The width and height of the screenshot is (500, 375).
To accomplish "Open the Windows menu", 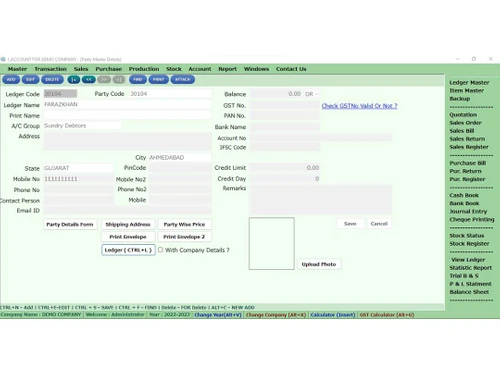I will [x=256, y=69].
